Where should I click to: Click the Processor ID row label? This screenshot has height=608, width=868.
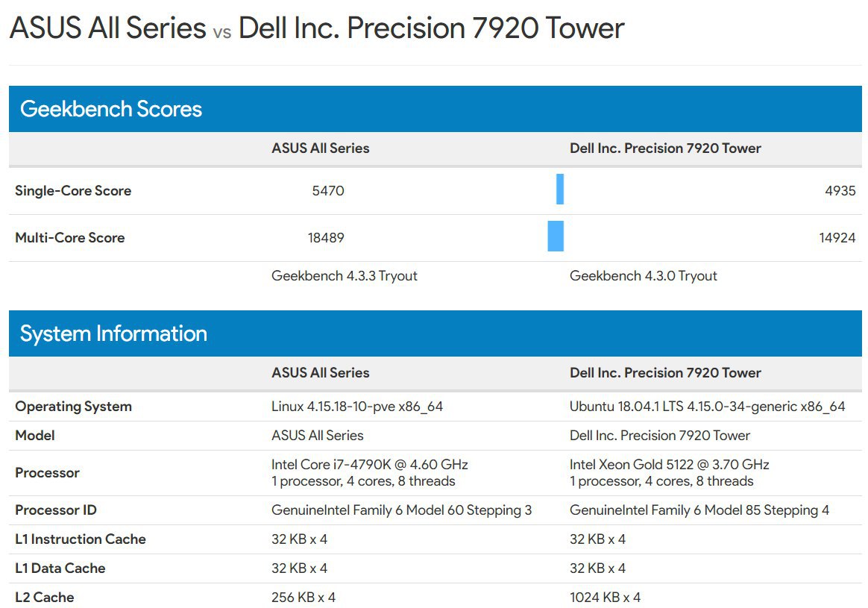[x=56, y=510]
